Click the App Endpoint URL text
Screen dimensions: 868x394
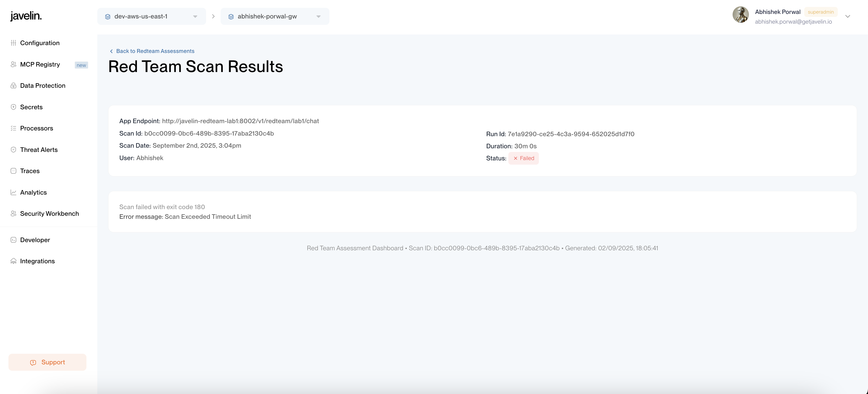click(241, 121)
